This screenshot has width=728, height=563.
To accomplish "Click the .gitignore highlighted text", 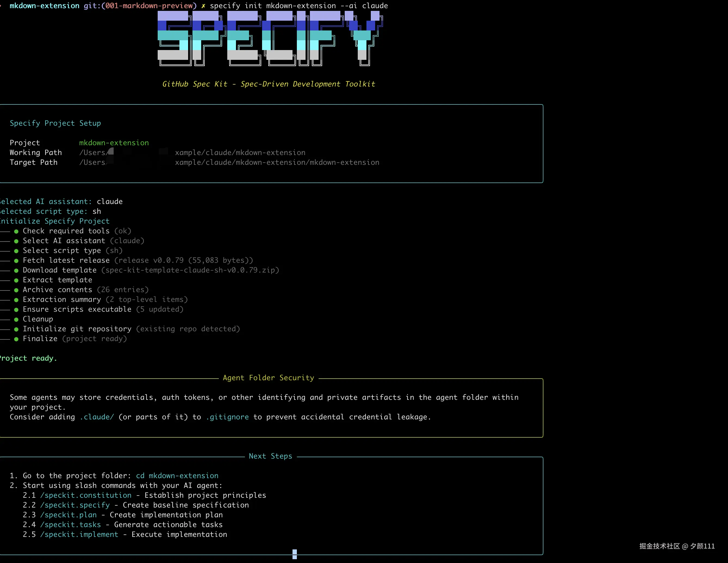I will click(227, 417).
